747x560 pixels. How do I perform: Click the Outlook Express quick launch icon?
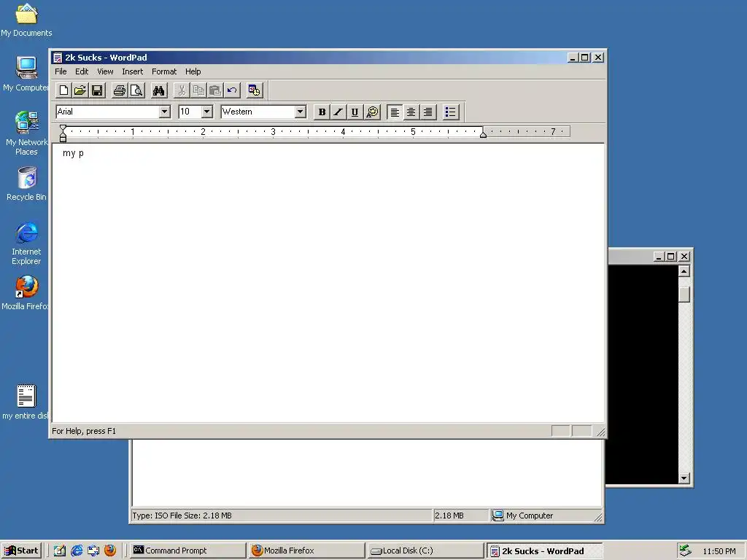(93, 551)
